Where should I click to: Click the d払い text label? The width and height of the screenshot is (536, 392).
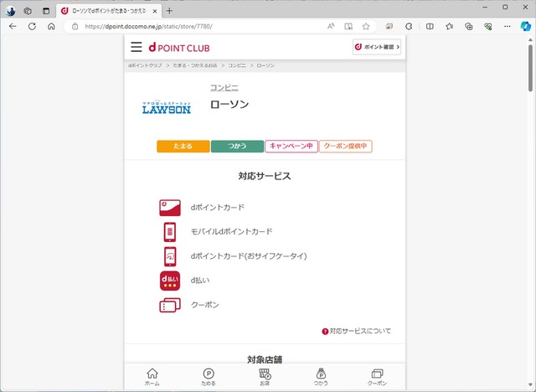pos(200,281)
